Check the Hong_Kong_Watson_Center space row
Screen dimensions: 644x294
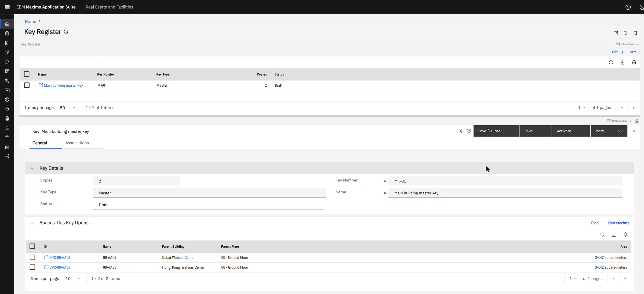coord(32,267)
